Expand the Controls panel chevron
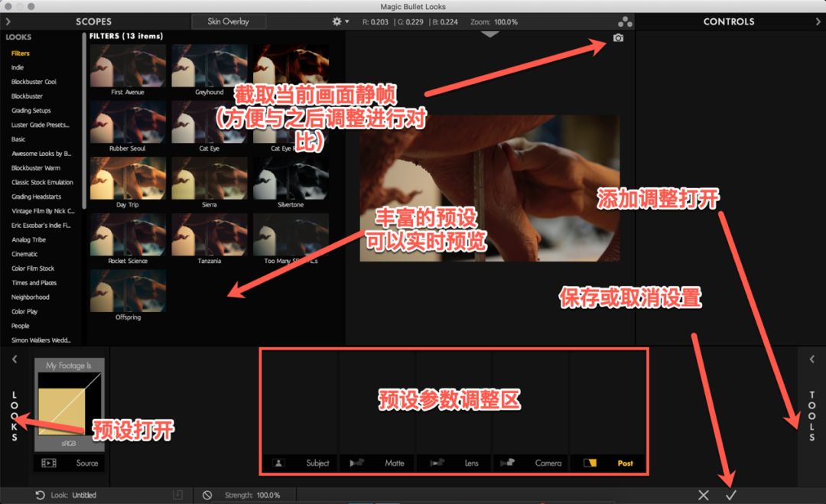The image size is (826, 504). [818, 21]
